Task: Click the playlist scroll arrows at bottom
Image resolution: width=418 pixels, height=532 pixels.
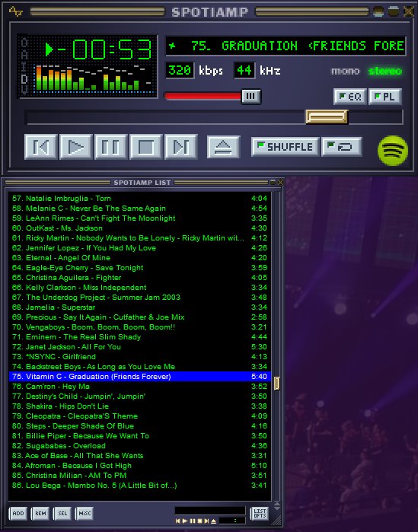Action: [x=277, y=506]
